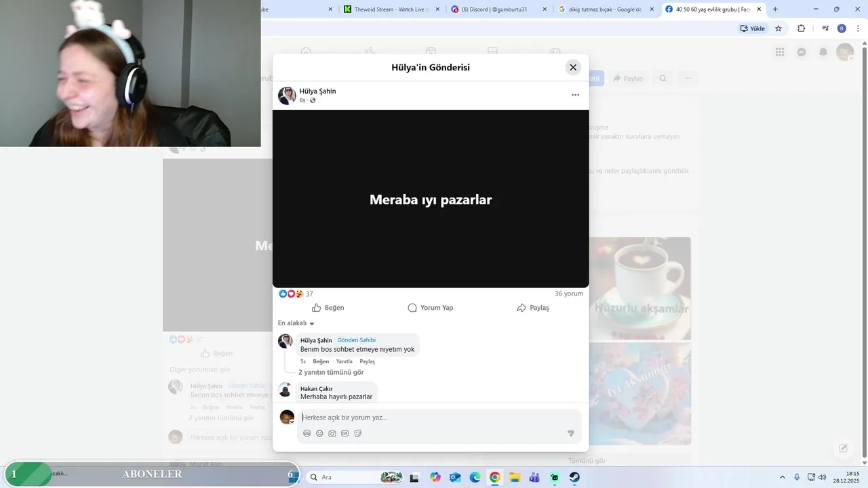868x488 pixels.
Task: Insert an avatar sticker in the comment box
Action: [x=307, y=433]
